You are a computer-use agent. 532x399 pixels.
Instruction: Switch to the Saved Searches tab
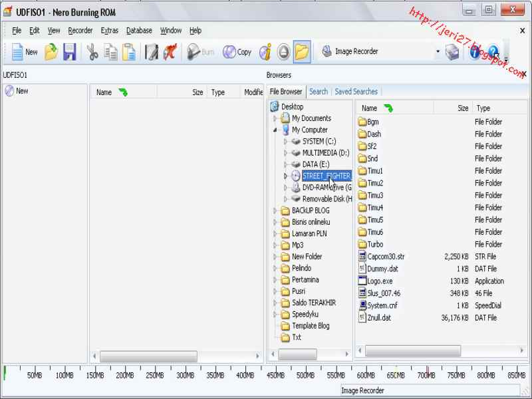356,92
